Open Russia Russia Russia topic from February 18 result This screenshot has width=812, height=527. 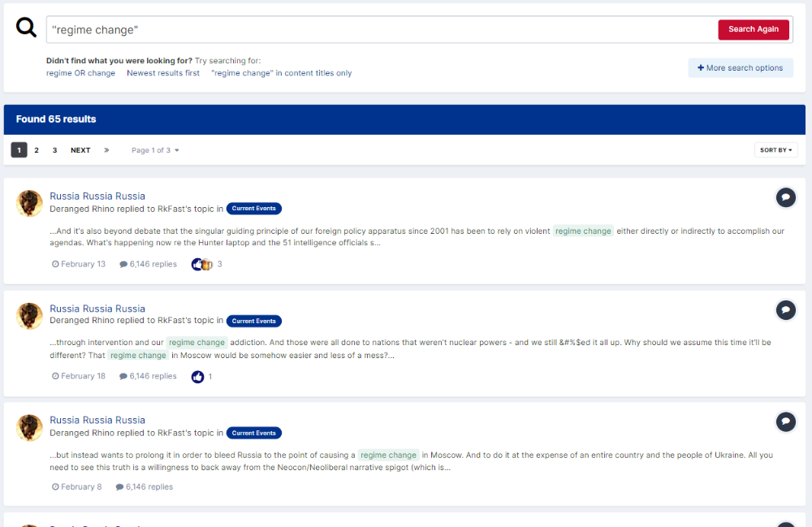point(97,309)
